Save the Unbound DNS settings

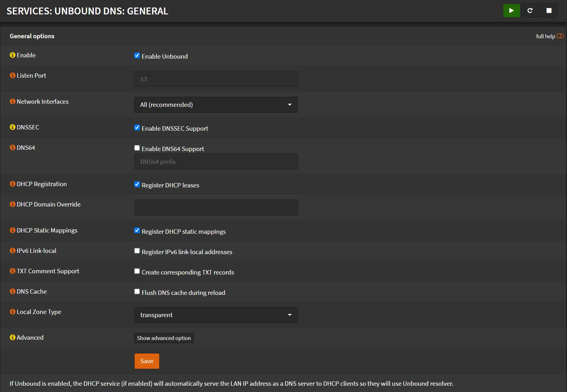[147, 361]
